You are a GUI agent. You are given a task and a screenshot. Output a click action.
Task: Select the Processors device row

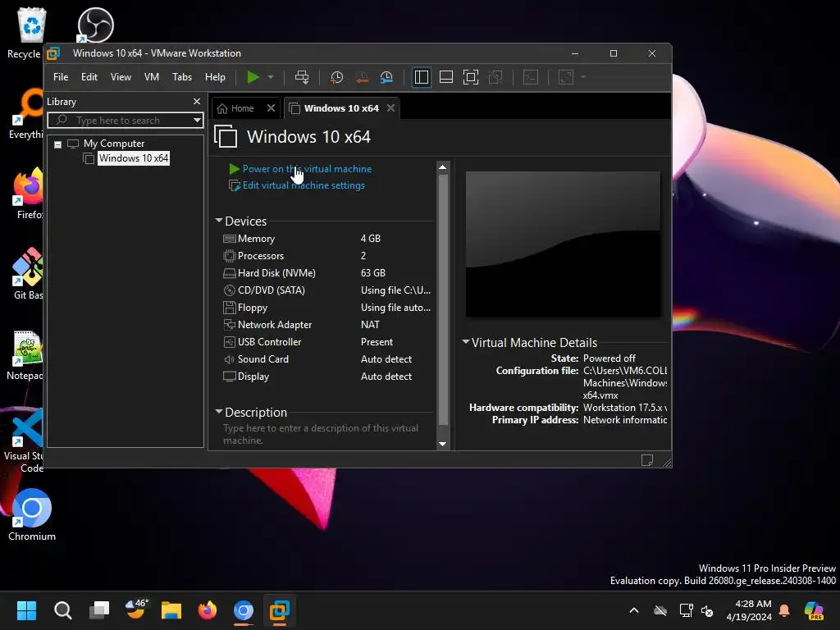pyautogui.click(x=326, y=256)
